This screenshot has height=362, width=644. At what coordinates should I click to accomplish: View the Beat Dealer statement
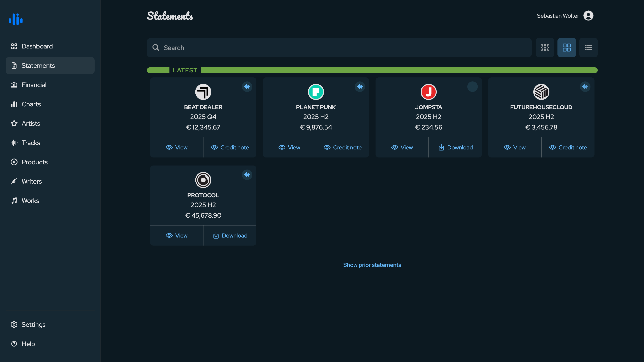click(176, 147)
